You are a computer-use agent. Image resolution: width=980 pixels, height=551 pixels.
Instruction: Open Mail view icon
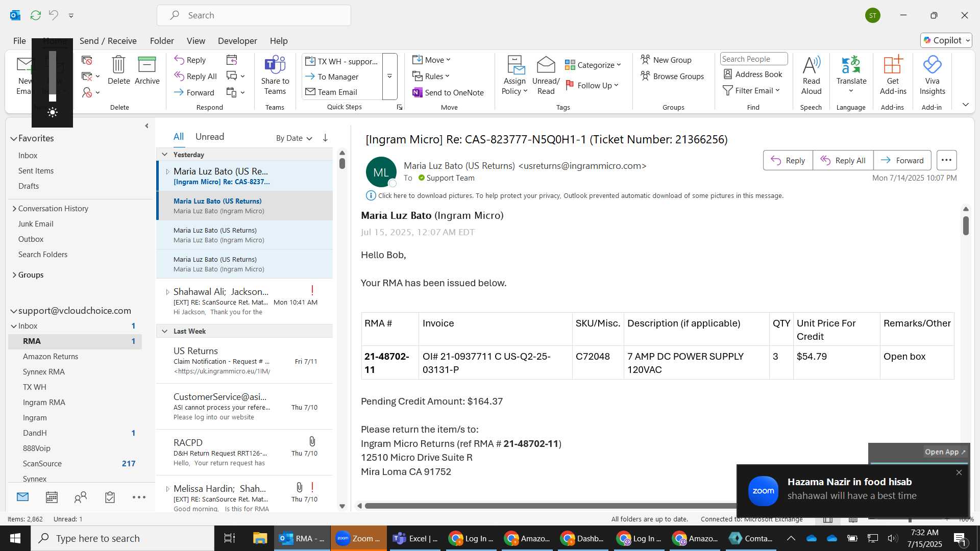pos(22,497)
